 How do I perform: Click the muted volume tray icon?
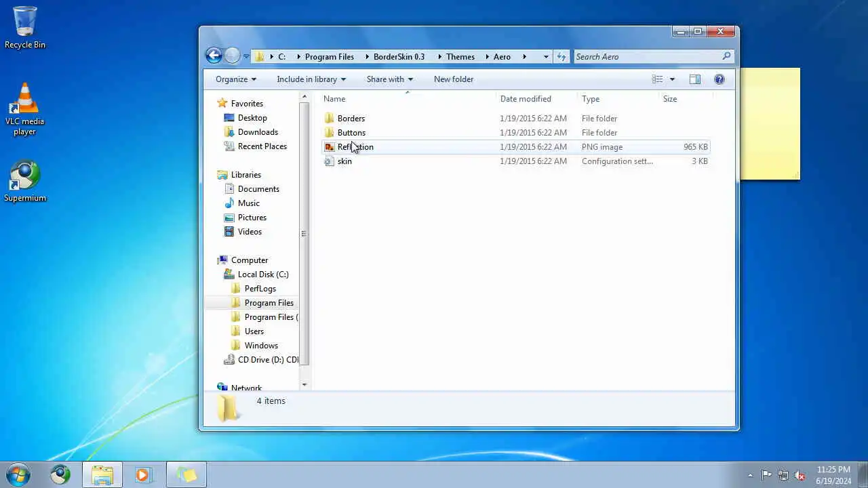click(x=800, y=475)
